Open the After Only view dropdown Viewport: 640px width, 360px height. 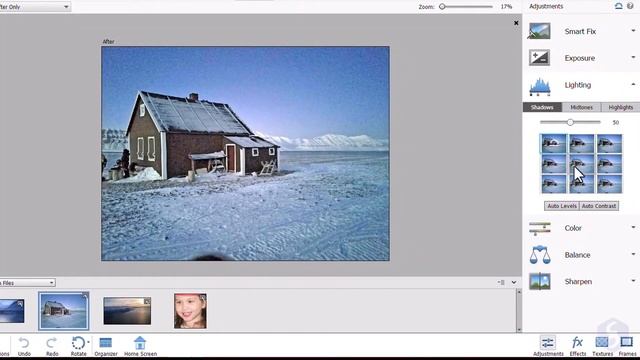35,7
